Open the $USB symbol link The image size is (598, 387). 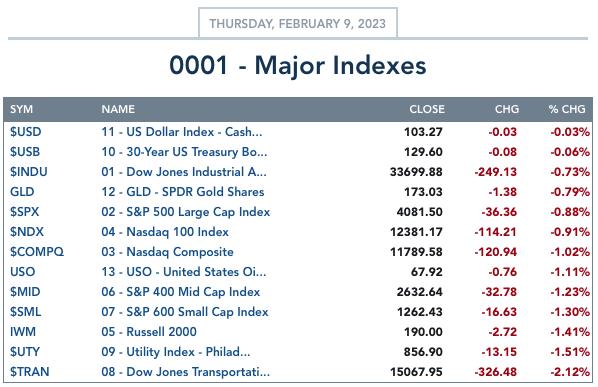[x=25, y=152]
